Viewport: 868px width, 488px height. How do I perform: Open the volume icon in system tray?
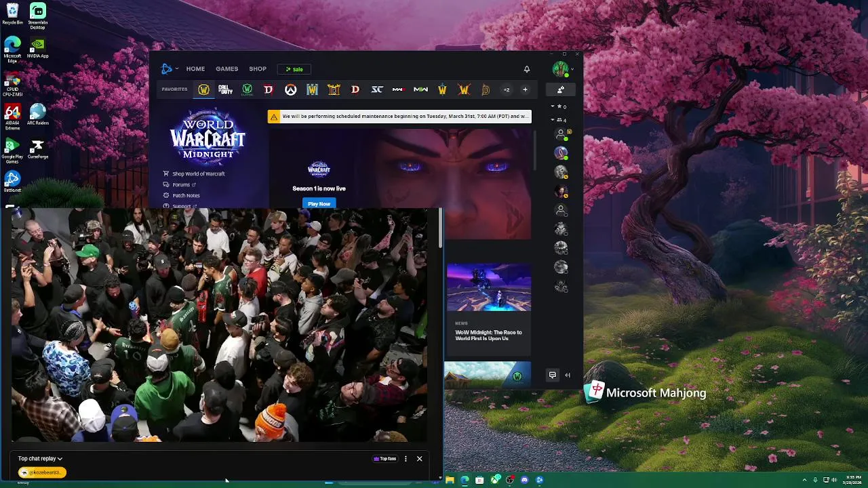coord(835,480)
